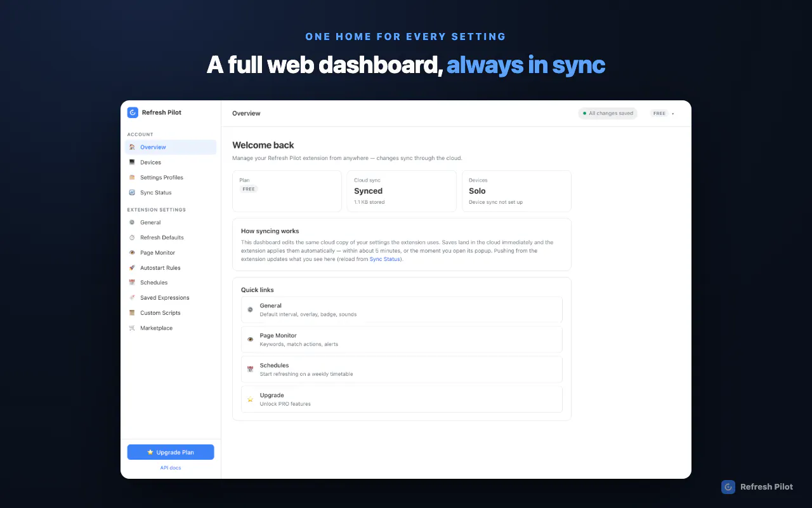This screenshot has height=508, width=812.
Task: Visit the Marketplace section
Action: pyautogui.click(x=171, y=328)
